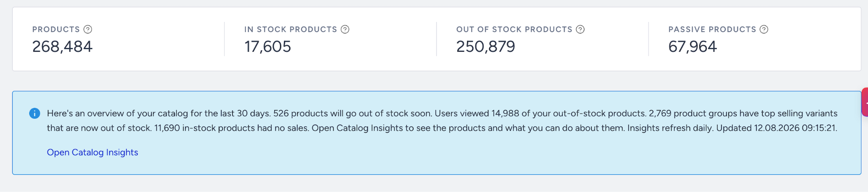
Task: Select the total products count 268,484
Action: coord(62,47)
